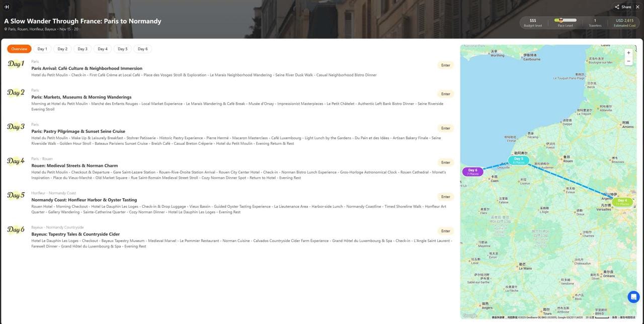Click the Share icon button
The height and width of the screenshot is (324, 644).
pos(623,7)
